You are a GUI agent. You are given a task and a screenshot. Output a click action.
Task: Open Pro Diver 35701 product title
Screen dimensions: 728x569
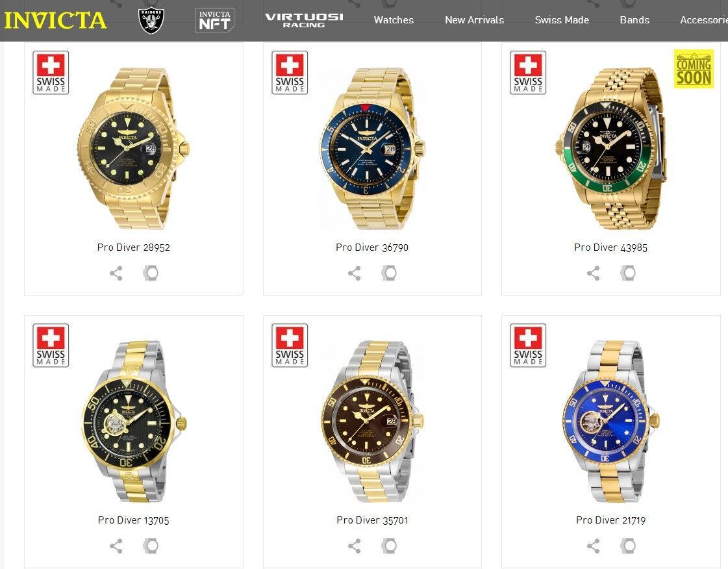tap(372, 520)
